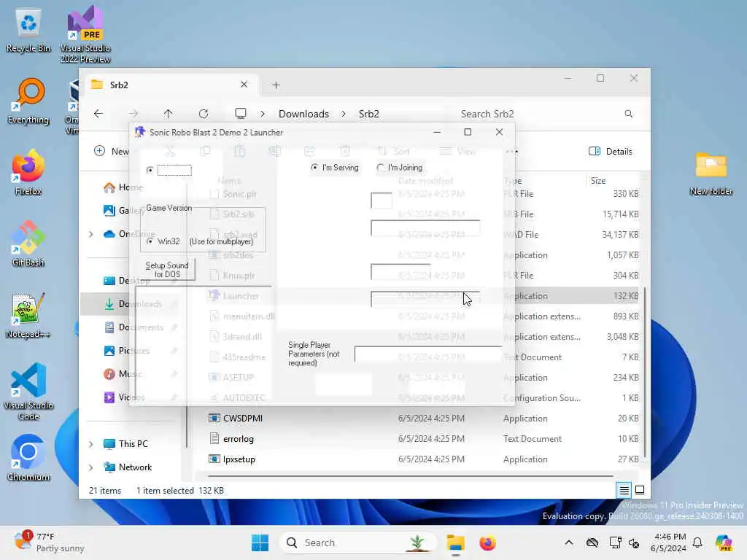Image resolution: width=747 pixels, height=560 pixels.
Task: Go up one folder level in Explorer
Action: click(169, 114)
